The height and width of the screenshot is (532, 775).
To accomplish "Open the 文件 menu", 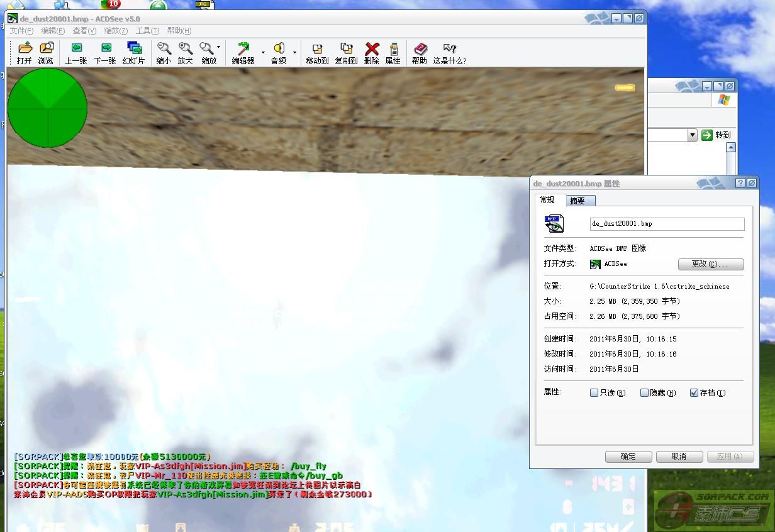I will (x=21, y=31).
